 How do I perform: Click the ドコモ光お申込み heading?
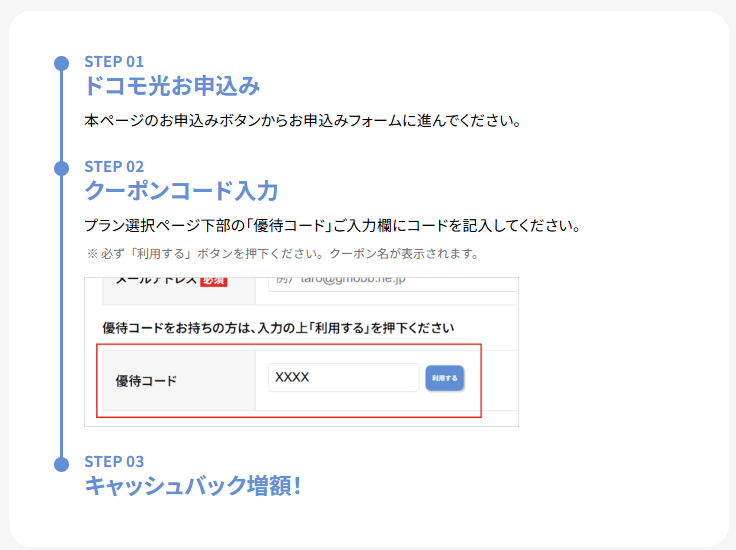[172, 86]
